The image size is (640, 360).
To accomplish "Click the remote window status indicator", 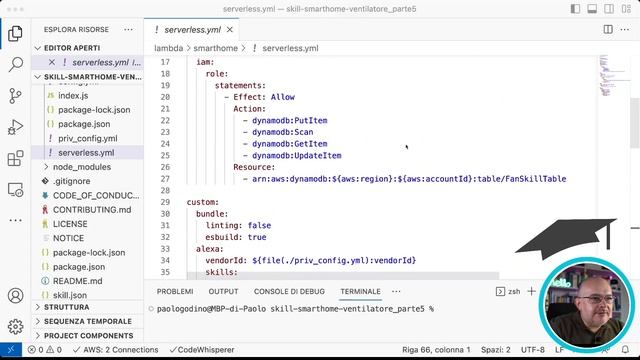I will pos(11,350).
